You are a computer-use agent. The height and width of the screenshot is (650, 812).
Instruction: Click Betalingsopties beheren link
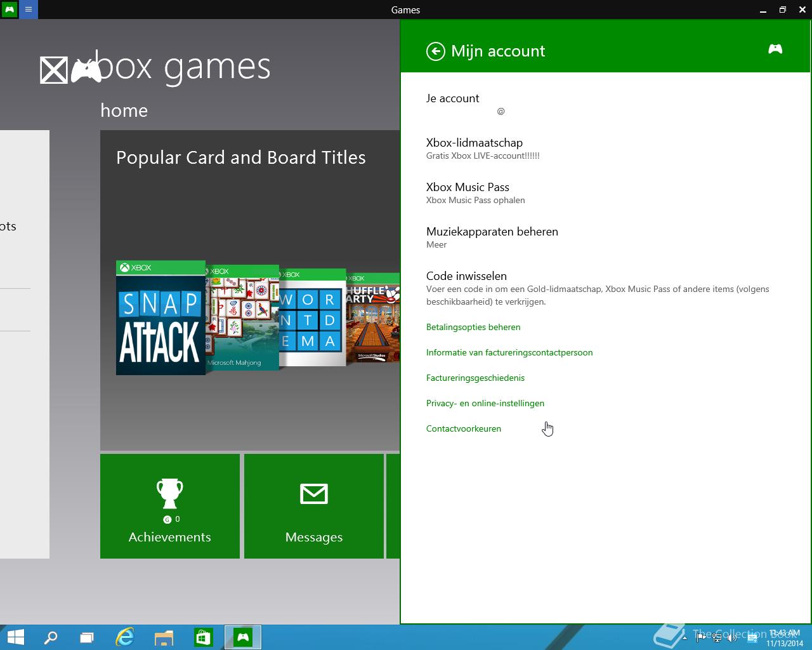coord(473,327)
